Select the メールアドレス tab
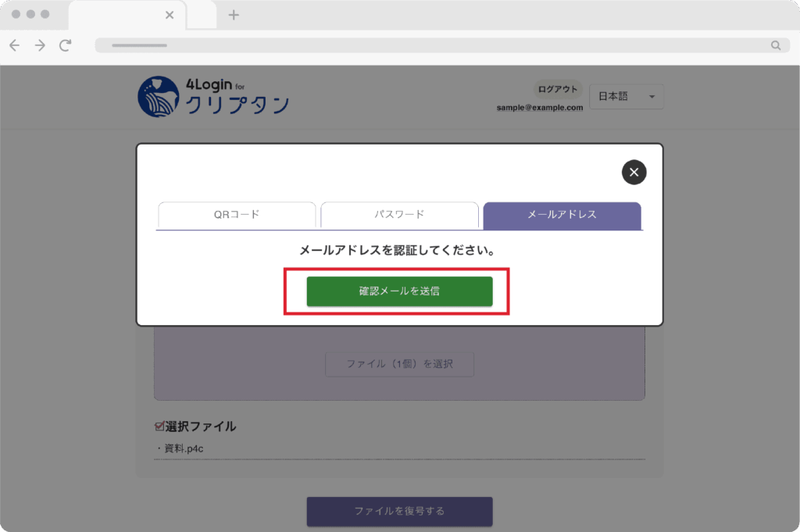 coord(562,215)
